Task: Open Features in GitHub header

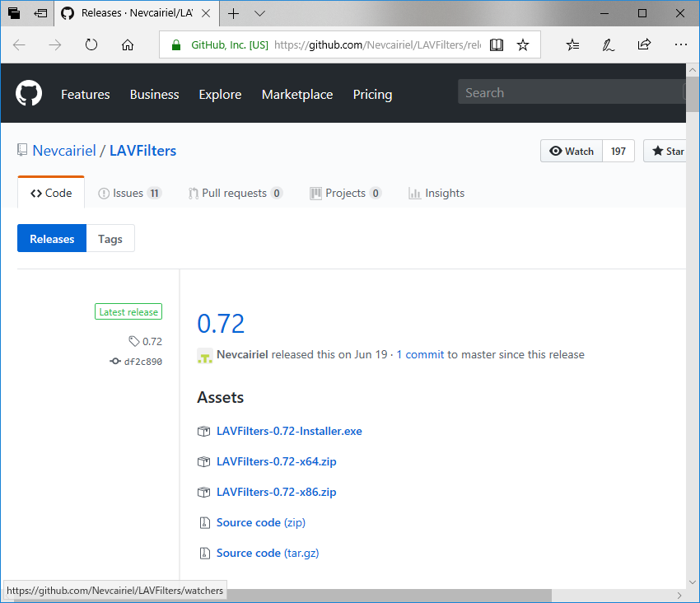Action: tap(86, 94)
